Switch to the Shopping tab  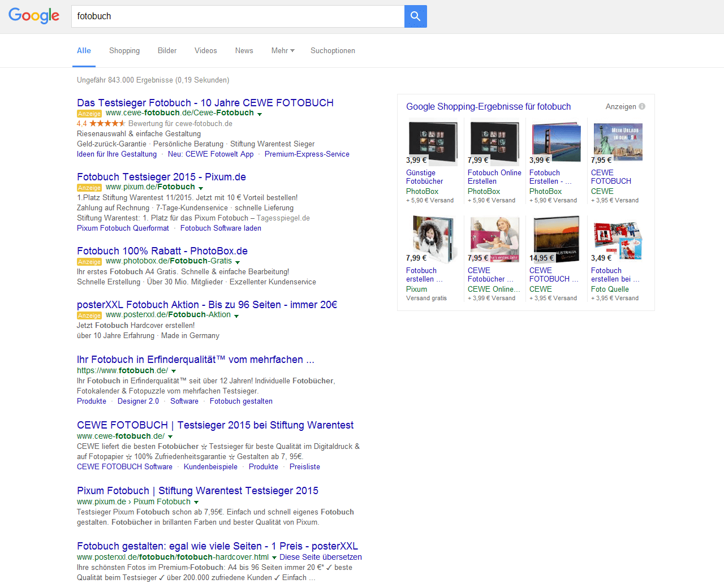click(x=124, y=51)
